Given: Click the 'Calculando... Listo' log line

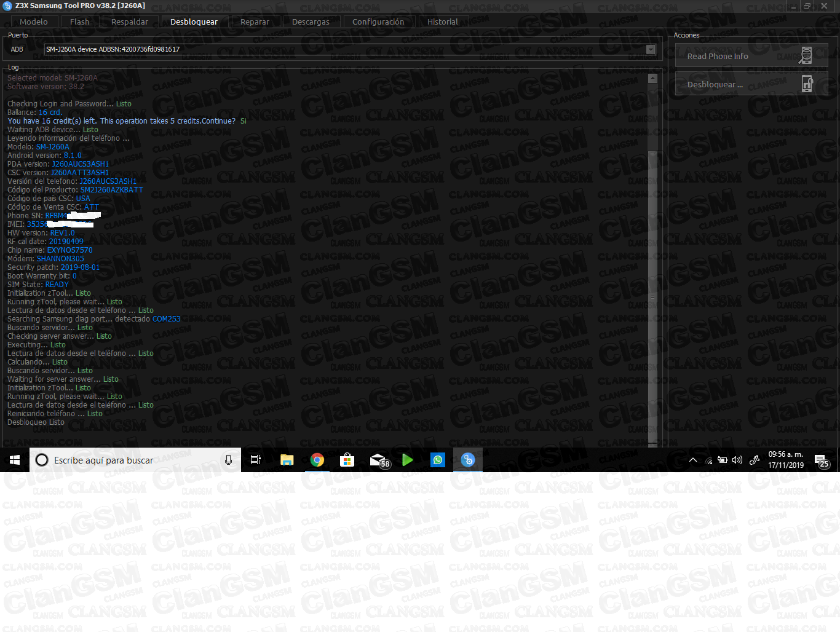Looking at the screenshot, I should (38, 362).
